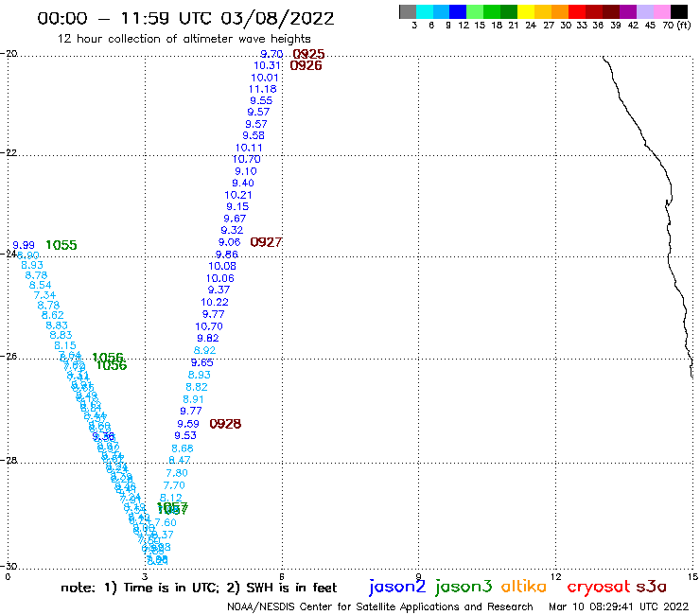Select the 0928 pass time label
Viewport: 700px width, 615px height.
coord(225,423)
